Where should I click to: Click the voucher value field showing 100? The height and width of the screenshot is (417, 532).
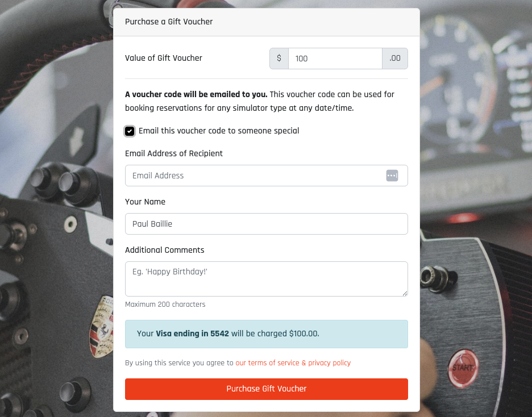pyautogui.click(x=335, y=59)
